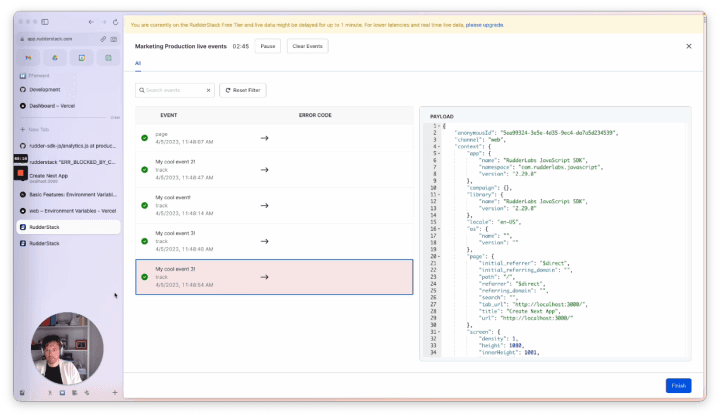Click the Reset Filter button
The image size is (720, 417).
tap(243, 90)
